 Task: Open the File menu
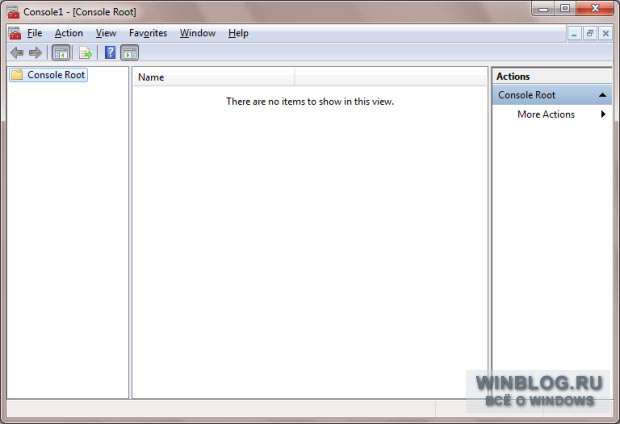pos(34,33)
